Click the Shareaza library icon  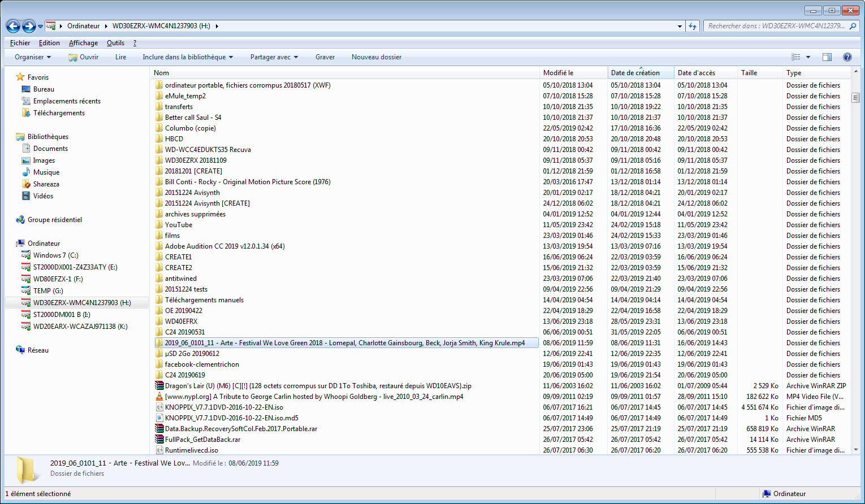26,184
